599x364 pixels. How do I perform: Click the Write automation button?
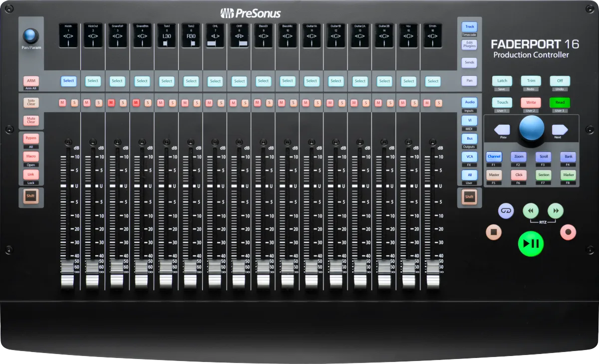531,103
